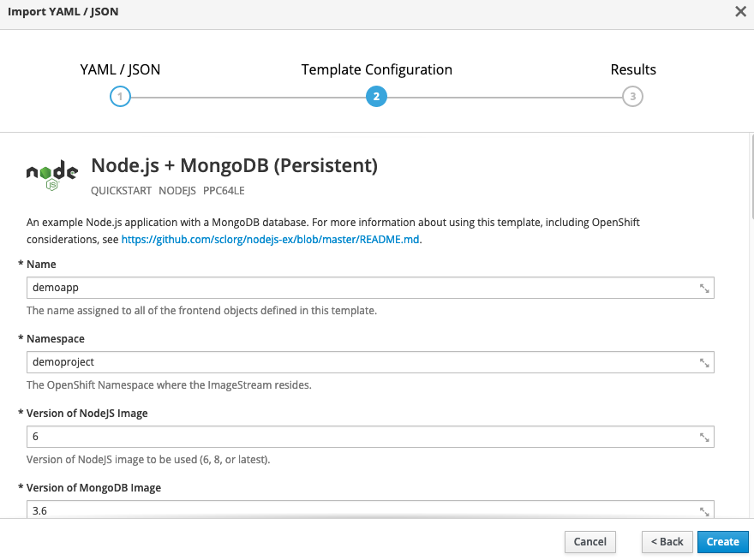
Task: Select the Results step label
Action: tap(633, 69)
